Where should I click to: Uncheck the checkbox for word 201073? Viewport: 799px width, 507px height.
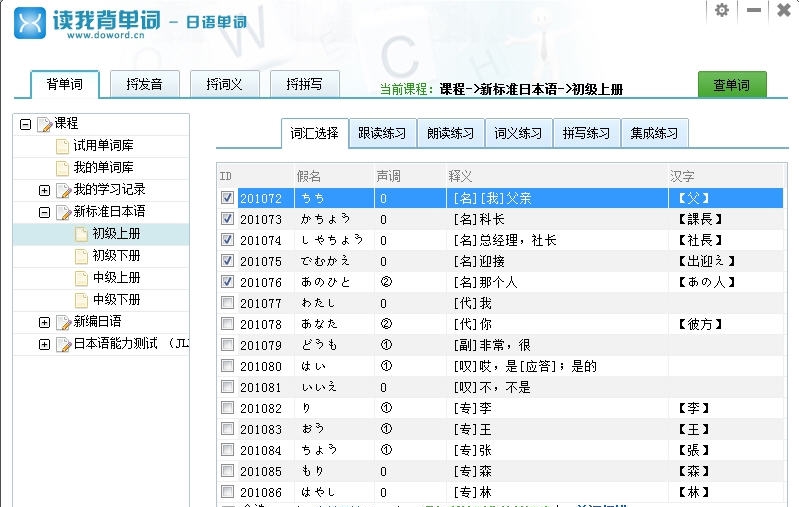(x=227, y=219)
